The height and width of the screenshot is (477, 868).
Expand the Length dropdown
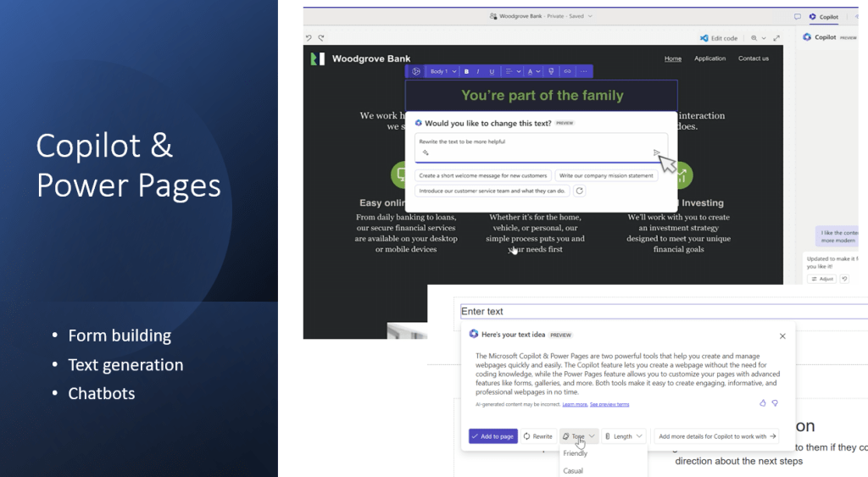point(626,436)
